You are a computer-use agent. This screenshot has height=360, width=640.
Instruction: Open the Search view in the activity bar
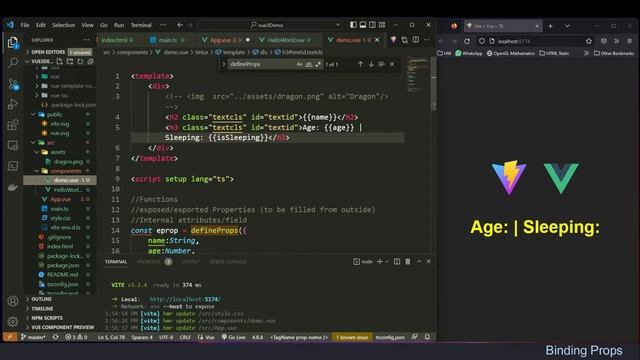(13, 62)
